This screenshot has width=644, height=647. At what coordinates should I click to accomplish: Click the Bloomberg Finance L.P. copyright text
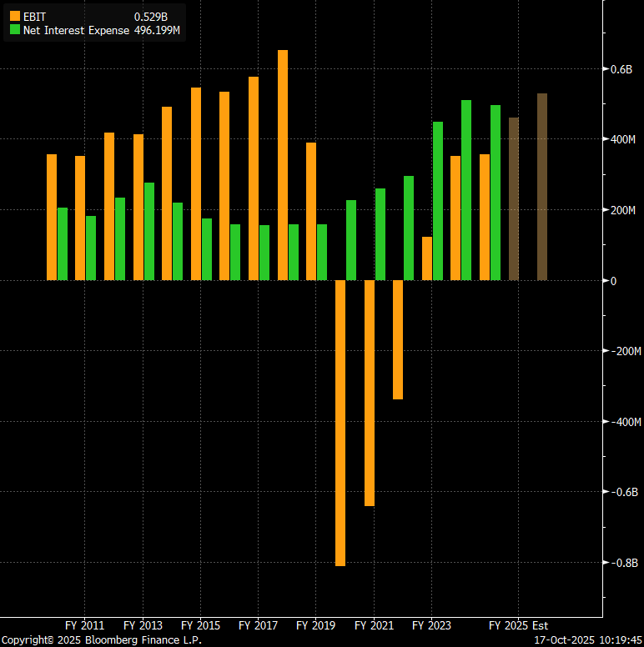pos(102,640)
